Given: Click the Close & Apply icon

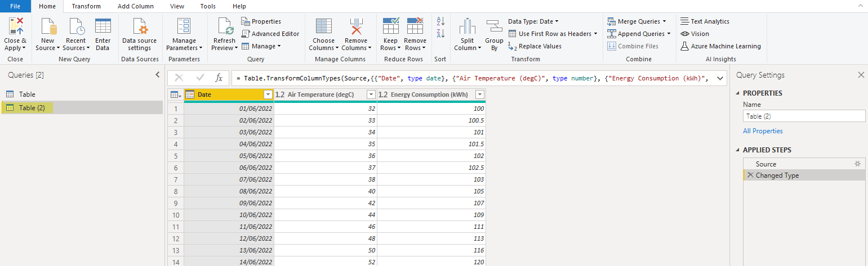Looking at the screenshot, I should click(15, 26).
